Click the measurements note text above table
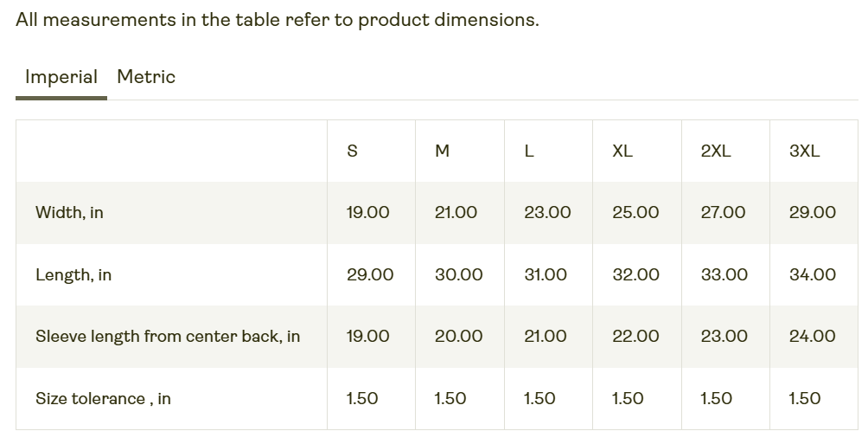 277,20
